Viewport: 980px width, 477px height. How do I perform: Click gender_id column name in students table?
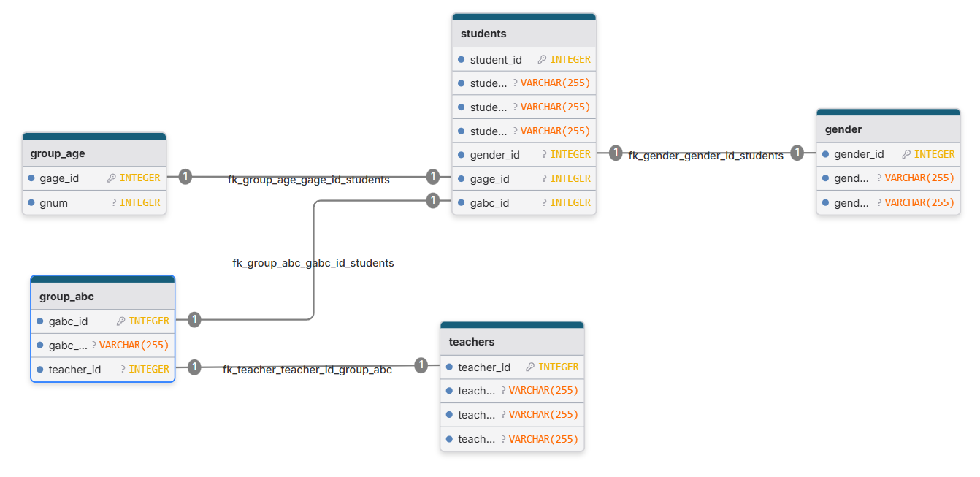click(495, 155)
